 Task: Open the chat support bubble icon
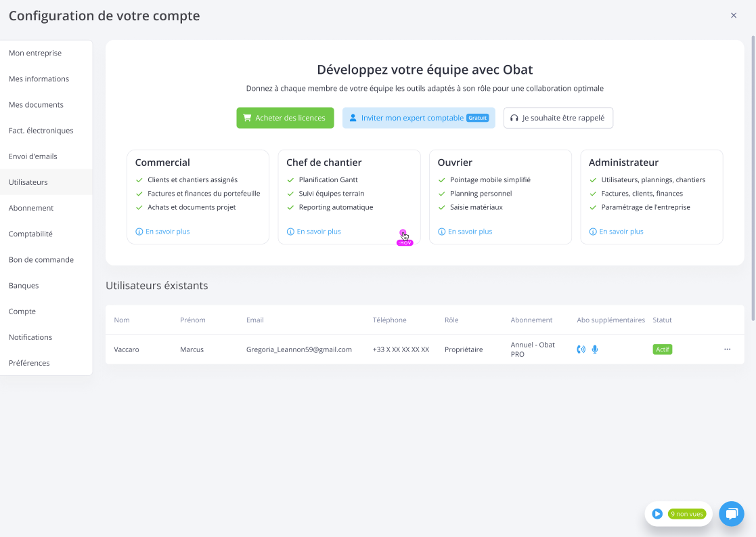[x=731, y=514]
